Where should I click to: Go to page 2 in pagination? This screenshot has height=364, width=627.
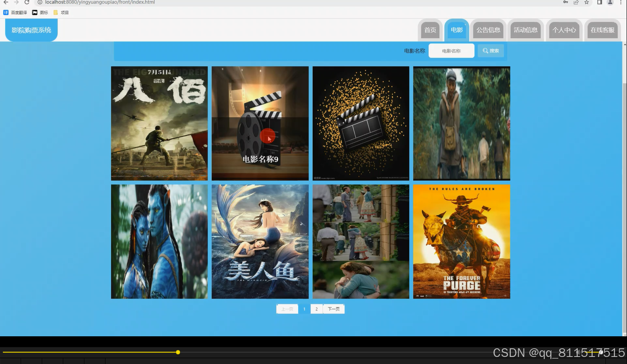coord(316,309)
